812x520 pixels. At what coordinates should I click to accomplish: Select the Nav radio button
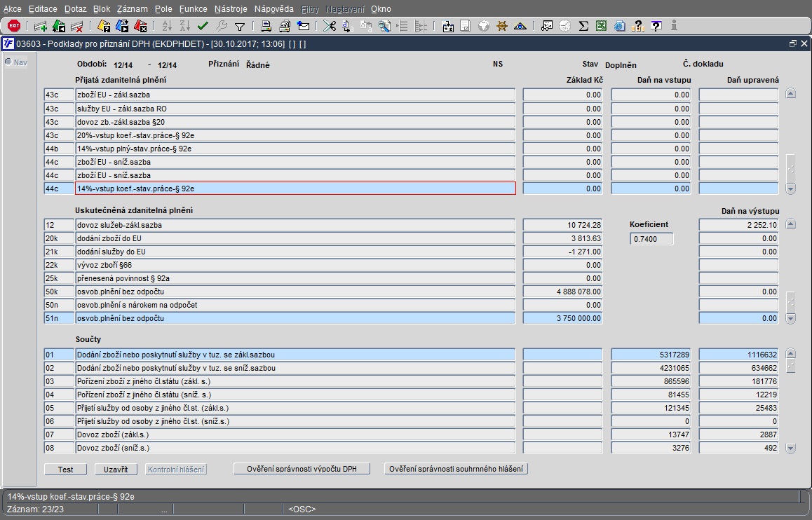9,62
